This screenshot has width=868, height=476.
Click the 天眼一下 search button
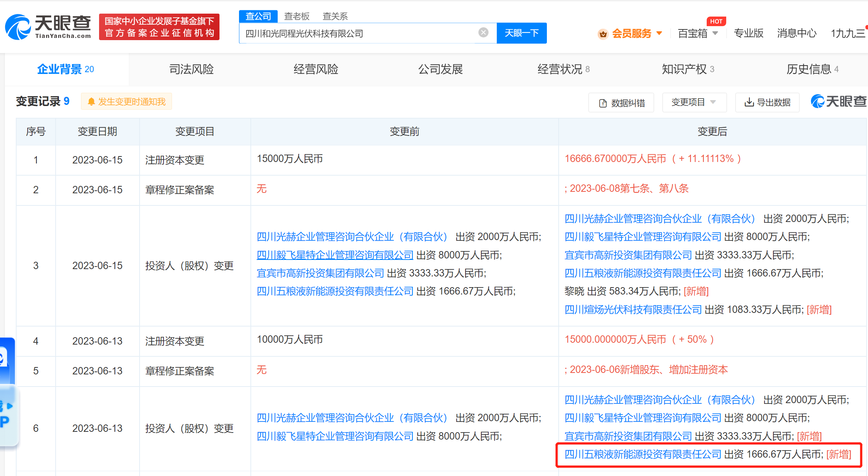click(521, 33)
